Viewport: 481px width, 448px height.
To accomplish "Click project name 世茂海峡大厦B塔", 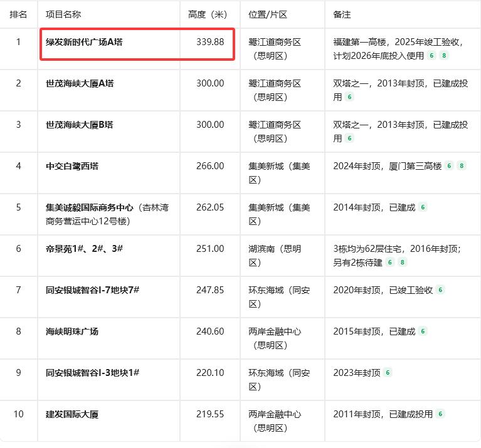I will (80, 125).
